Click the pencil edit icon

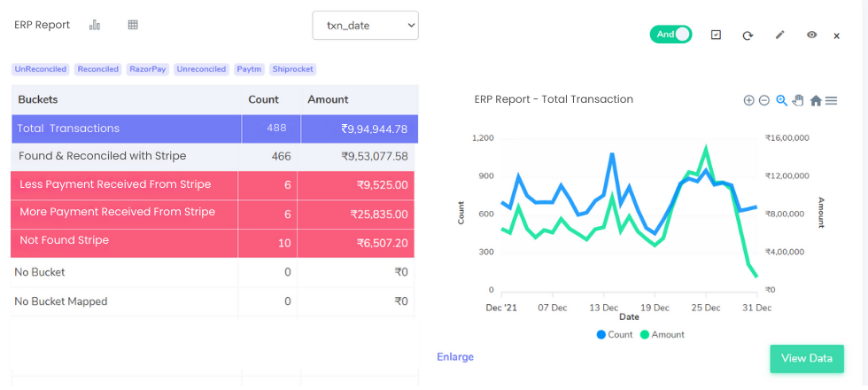click(x=779, y=35)
